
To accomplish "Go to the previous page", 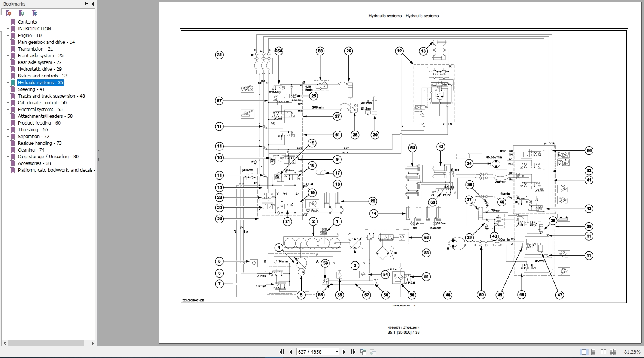I will click(x=290, y=352).
